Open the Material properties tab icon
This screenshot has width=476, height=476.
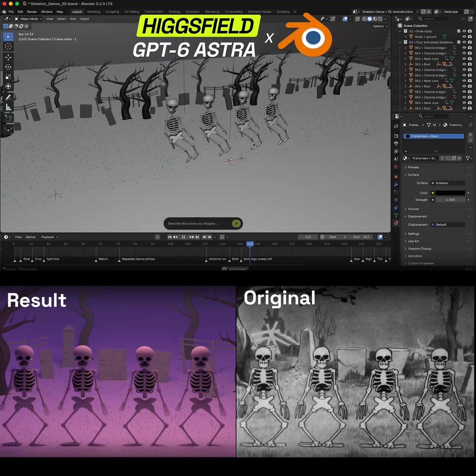396,223
